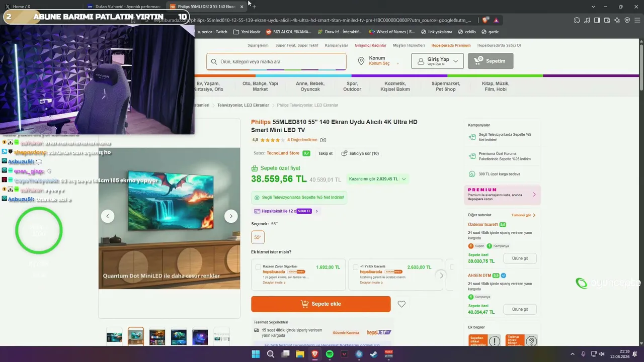The width and height of the screenshot is (644, 362).
Task: Open the Anne, Bebek, Oyuncak category
Action: click(x=310, y=86)
